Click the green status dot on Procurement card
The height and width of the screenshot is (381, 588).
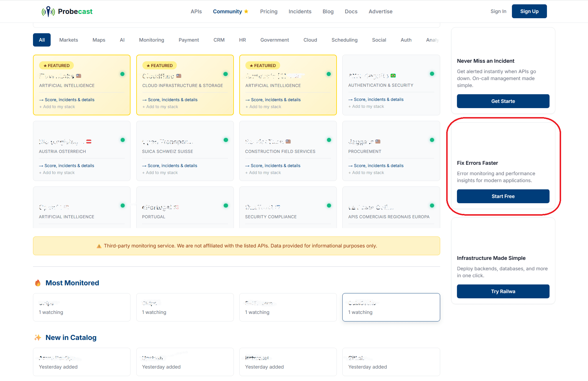[x=432, y=140]
